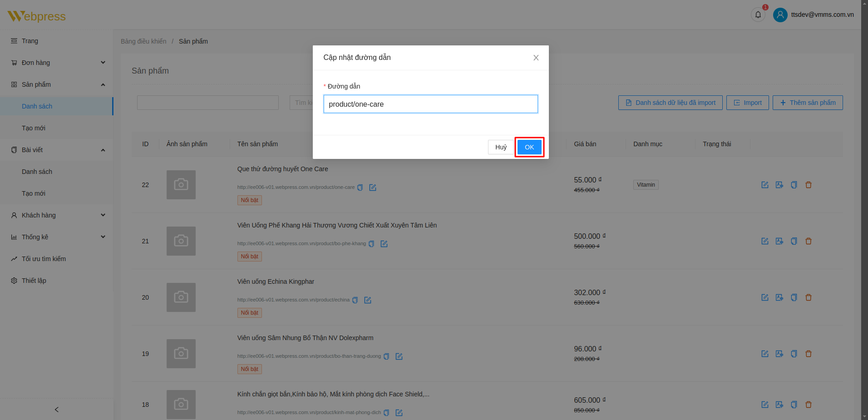Delete product with ID 22
This screenshot has width=868, height=420.
(808, 185)
